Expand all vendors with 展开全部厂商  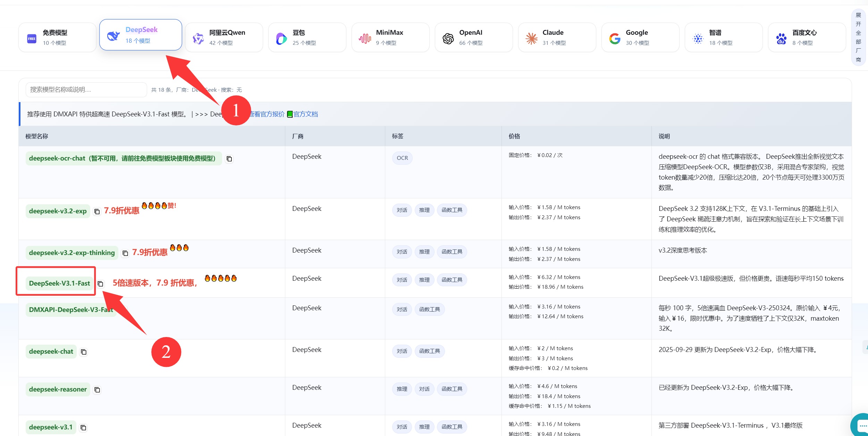(858, 37)
